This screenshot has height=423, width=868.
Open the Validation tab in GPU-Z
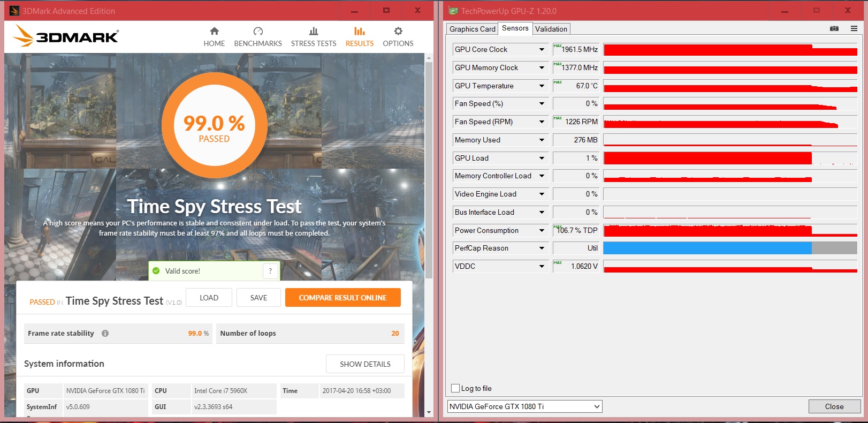(551, 29)
